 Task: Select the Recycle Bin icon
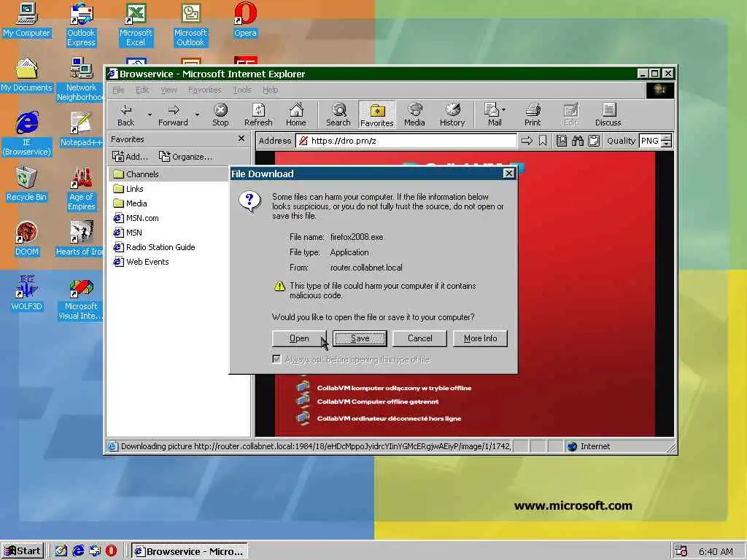27,184
